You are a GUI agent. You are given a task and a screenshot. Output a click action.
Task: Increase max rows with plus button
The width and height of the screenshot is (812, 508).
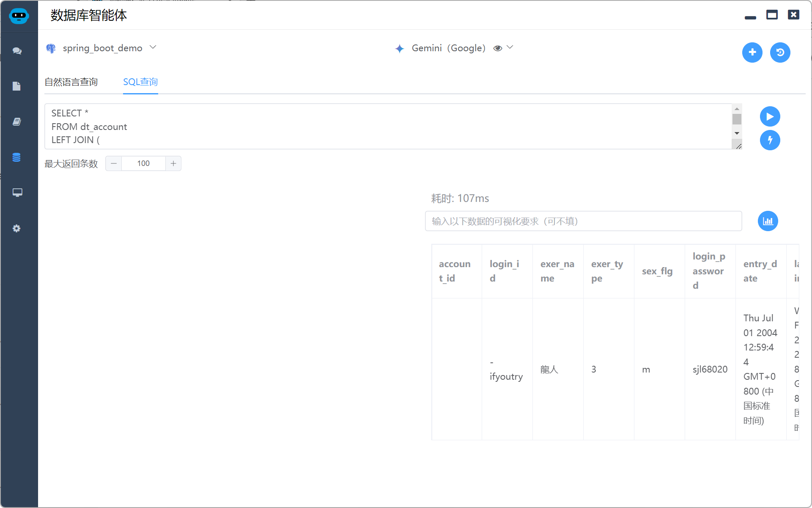pos(173,163)
